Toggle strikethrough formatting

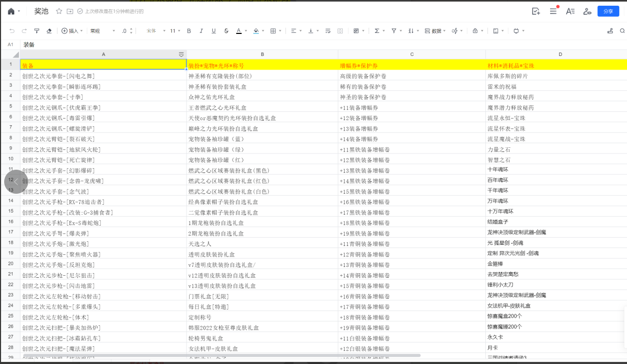[x=226, y=31]
